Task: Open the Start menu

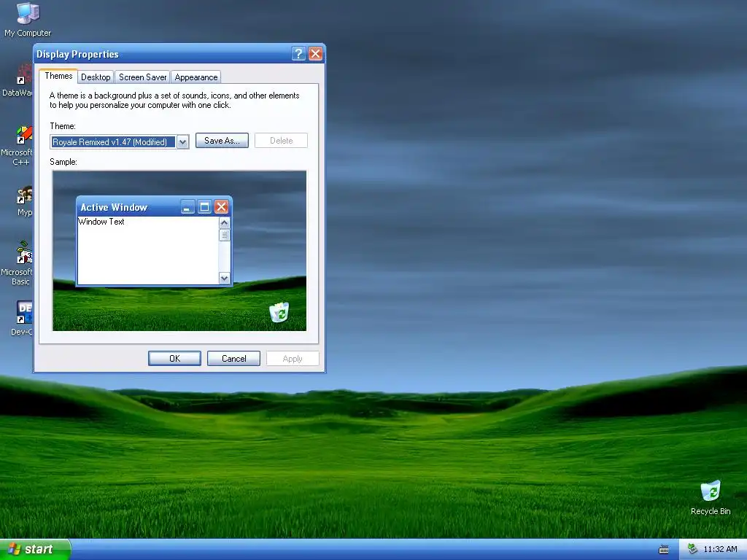Action: [35, 549]
